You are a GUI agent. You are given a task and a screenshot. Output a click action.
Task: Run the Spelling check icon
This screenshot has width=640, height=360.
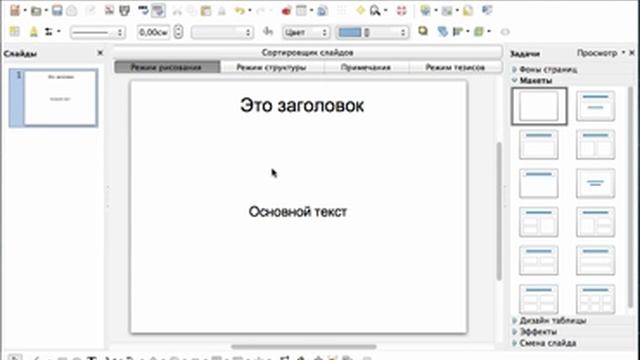(x=143, y=10)
